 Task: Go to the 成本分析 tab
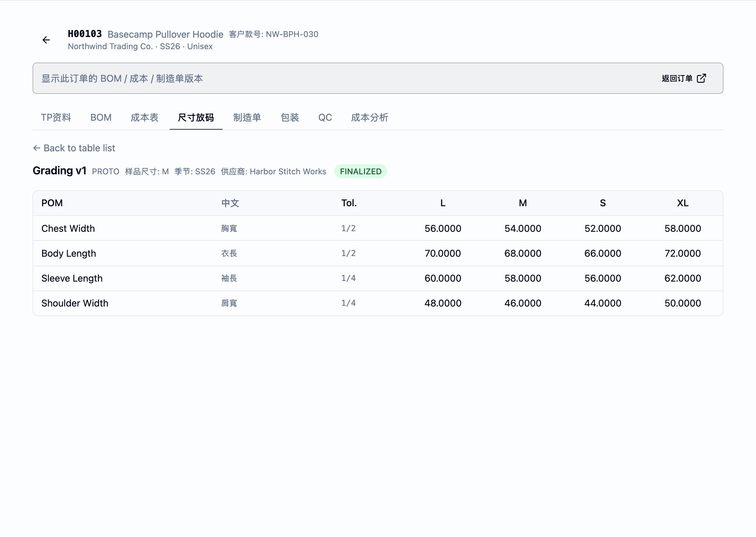[369, 117]
